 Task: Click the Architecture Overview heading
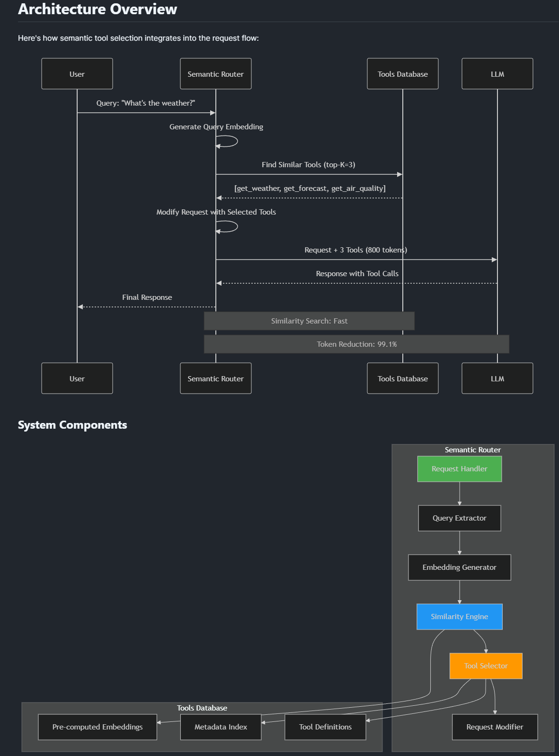(98, 9)
